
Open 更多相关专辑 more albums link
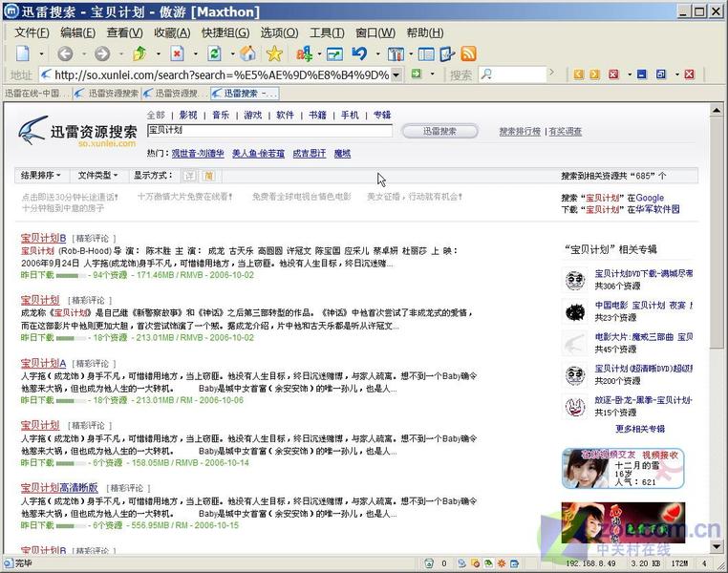(640, 429)
